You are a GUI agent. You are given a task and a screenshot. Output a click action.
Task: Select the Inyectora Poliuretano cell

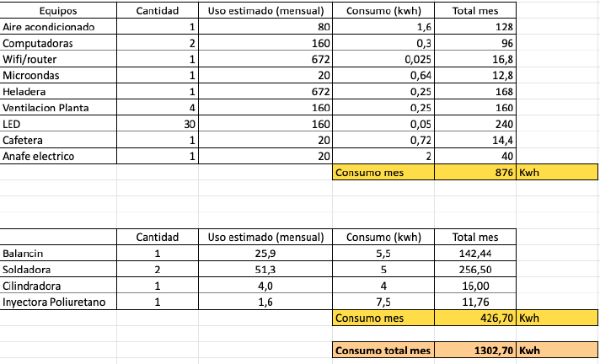coord(58,302)
